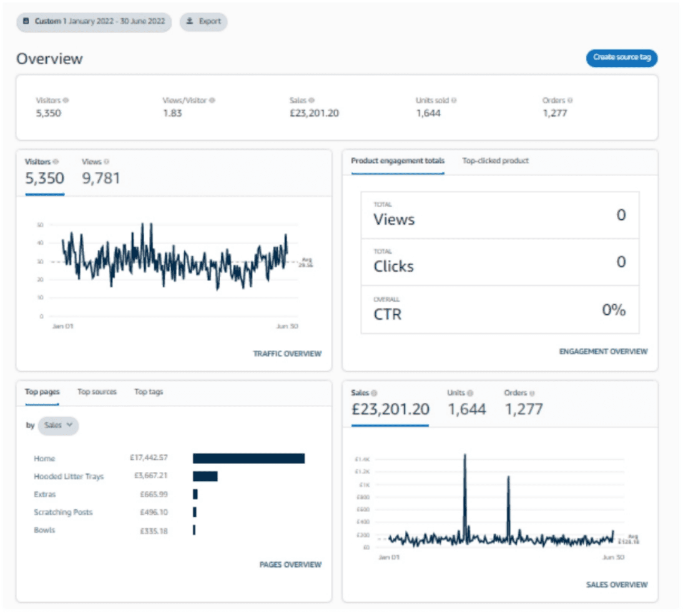Image resolution: width=683 pixels, height=616 pixels.
Task: Switch to the Top sources tab
Action: click(97, 392)
